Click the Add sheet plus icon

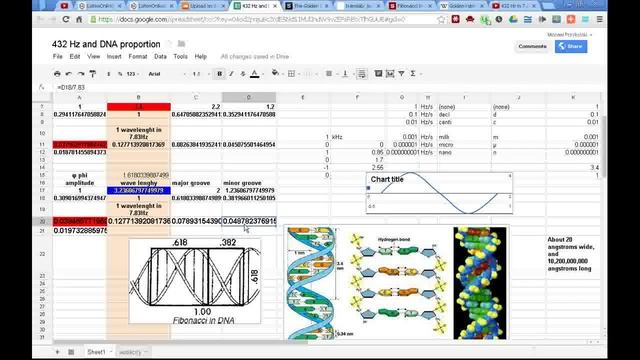click(58, 351)
